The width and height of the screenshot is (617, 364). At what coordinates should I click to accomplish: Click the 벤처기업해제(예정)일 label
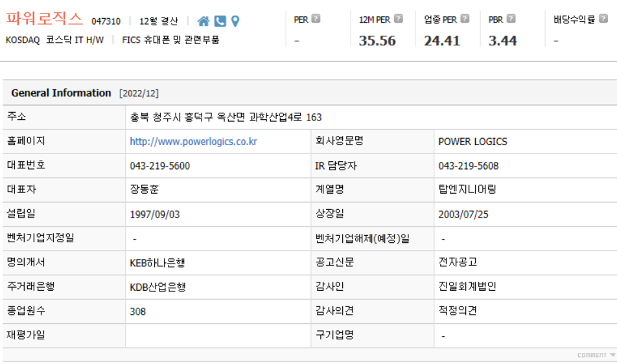coord(362,238)
